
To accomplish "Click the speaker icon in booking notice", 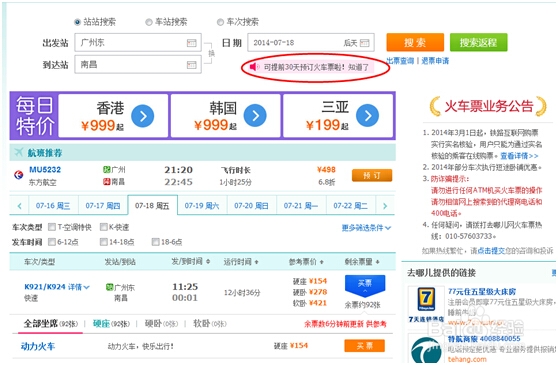I will point(253,67).
